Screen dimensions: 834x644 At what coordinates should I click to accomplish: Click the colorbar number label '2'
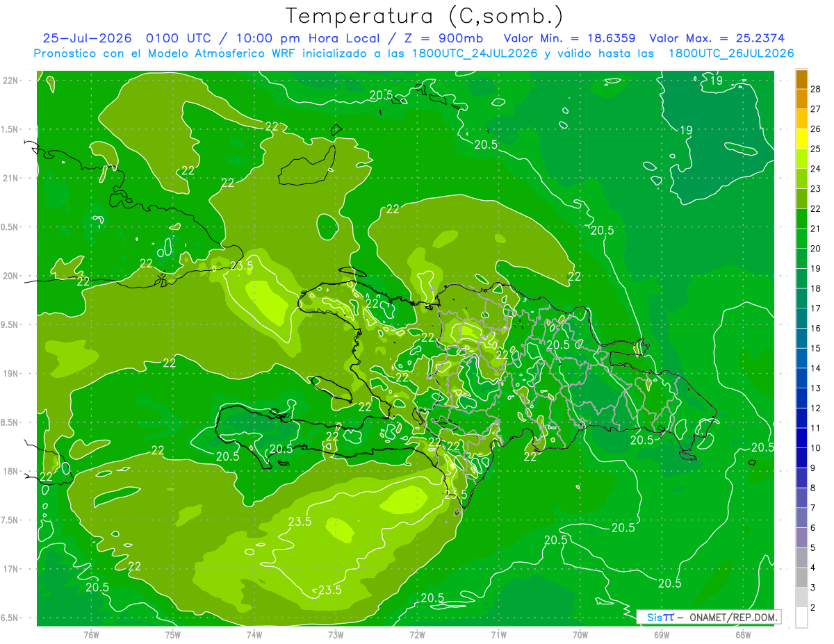tap(814, 608)
